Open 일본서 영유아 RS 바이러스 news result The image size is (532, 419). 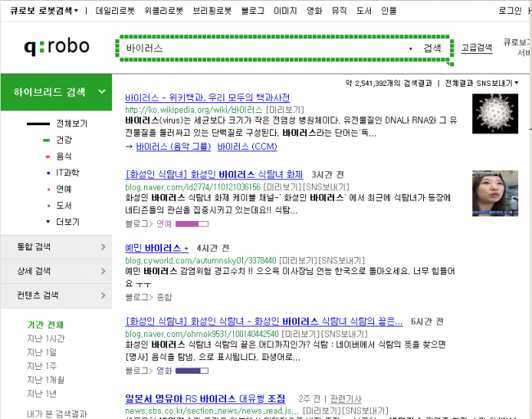click(205, 399)
